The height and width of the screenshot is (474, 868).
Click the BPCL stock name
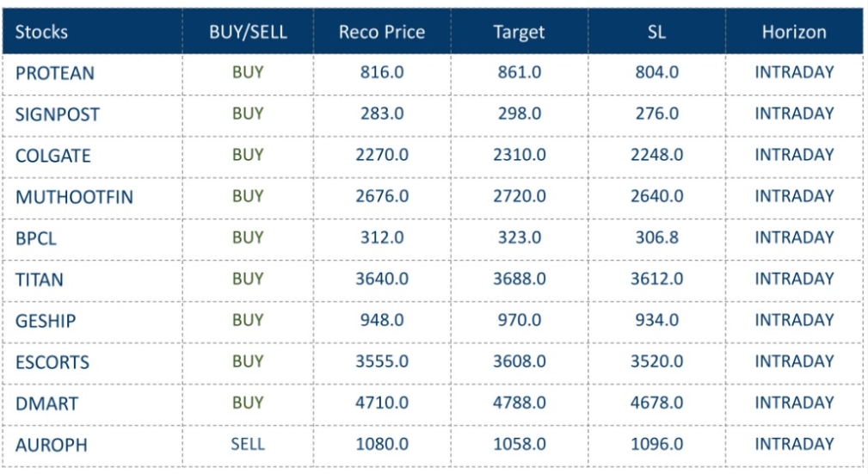[35, 238]
